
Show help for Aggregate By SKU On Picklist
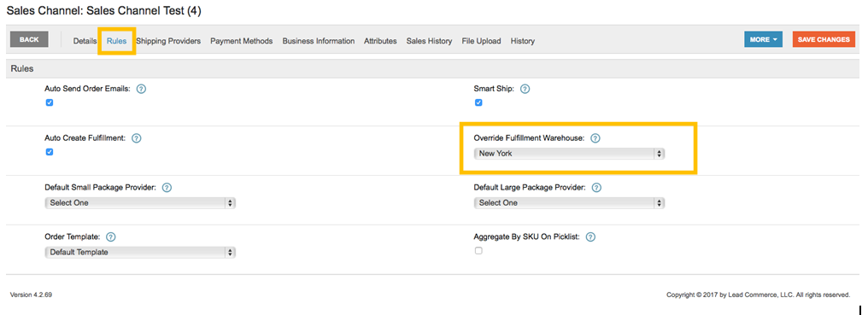590,237
